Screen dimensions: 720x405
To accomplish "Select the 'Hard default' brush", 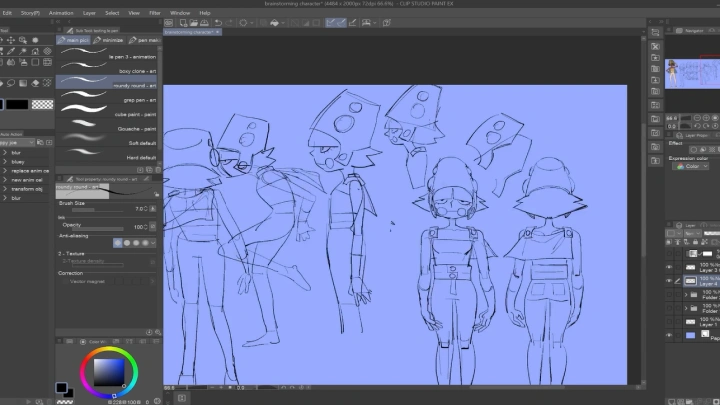I will [x=107, y=154].
